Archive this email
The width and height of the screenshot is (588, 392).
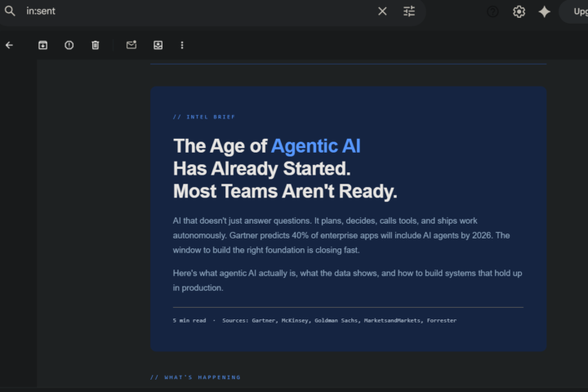click(42, 46)
